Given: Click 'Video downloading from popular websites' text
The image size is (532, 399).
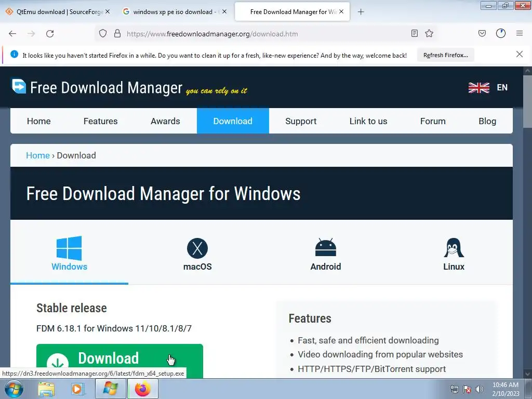Looking at the screenshot, I should click(x=380, y=354).
